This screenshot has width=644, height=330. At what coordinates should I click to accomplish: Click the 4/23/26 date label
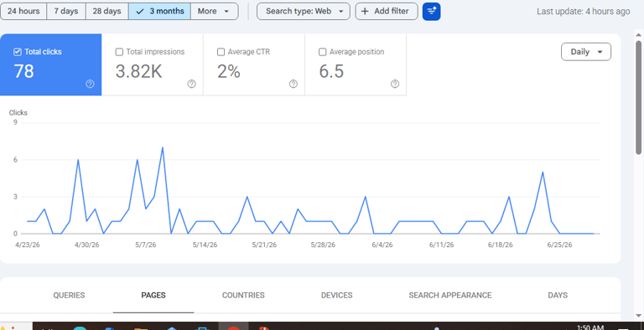(x=27, y=245)
